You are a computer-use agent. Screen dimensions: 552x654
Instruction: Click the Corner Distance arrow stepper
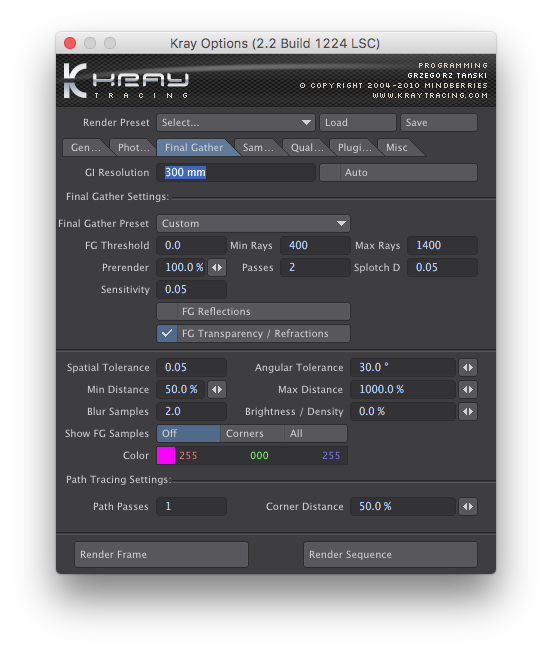pyautogui.click(x=468, y=506)
